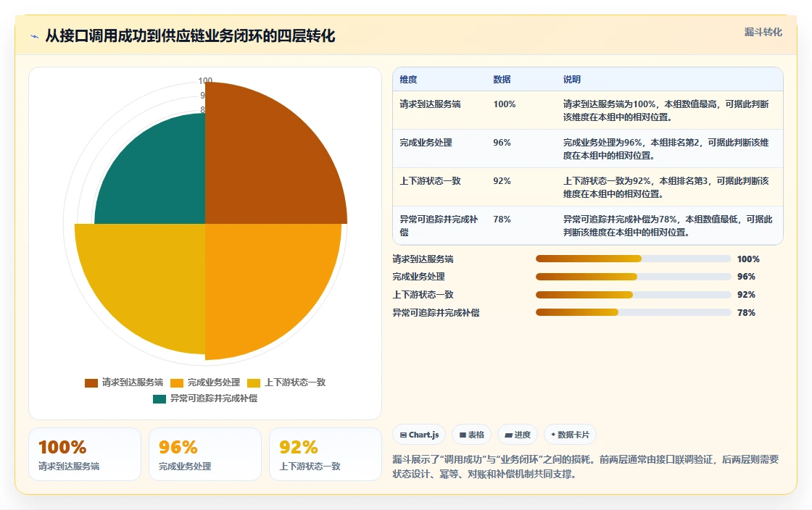
Task: Click progress label 上下游状态一致
Action: click(x=423, y=295)
